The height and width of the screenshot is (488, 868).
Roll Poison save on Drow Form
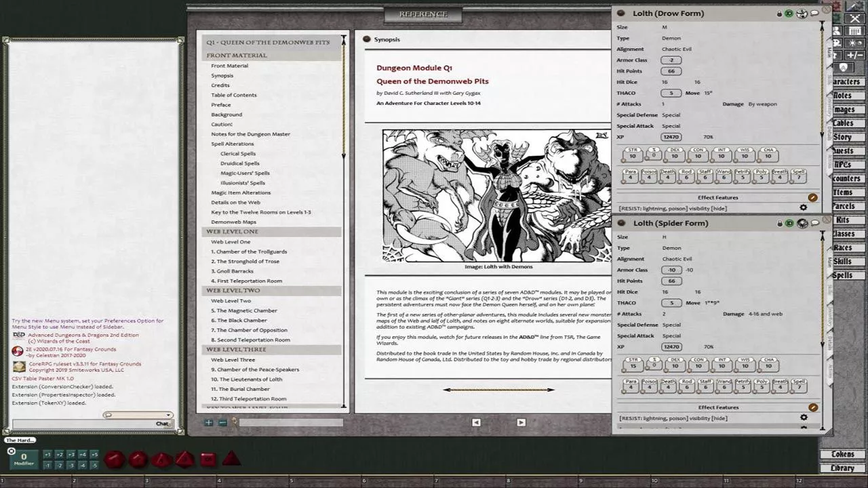[x=649, y=176]
